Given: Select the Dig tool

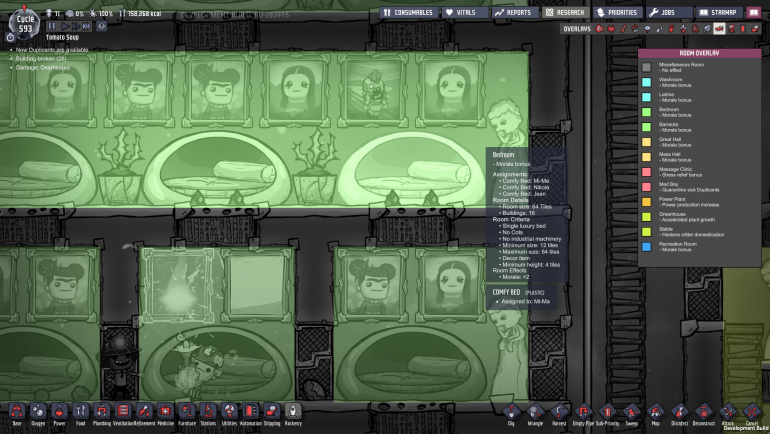Looking at the screenshot, I should click(x=511, y=411).
